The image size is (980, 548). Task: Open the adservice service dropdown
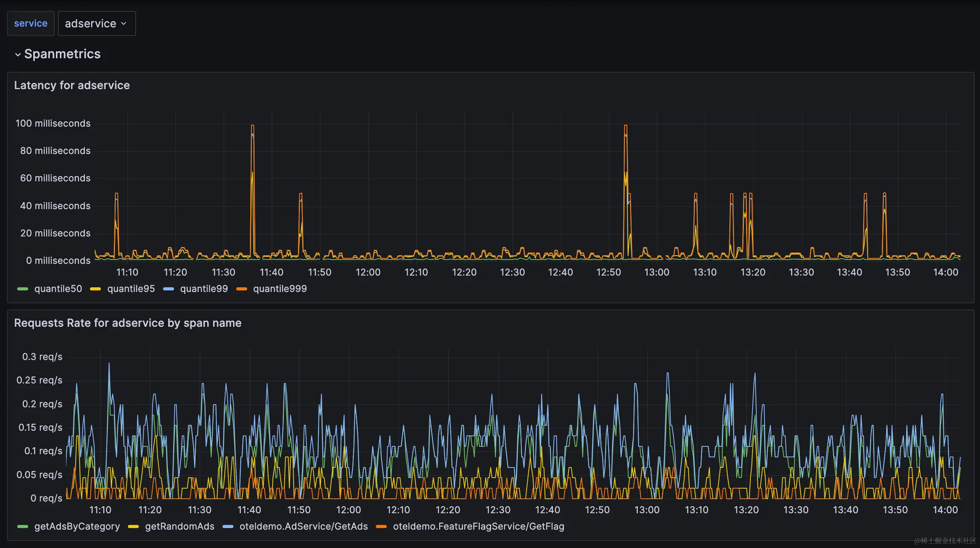96,23
